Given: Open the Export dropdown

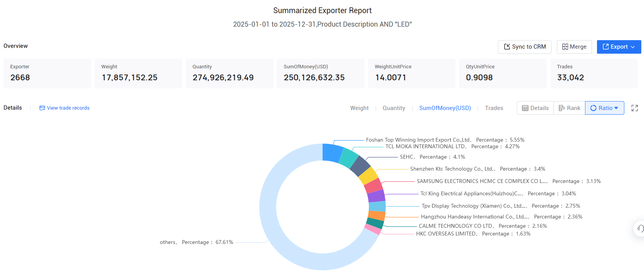Looking at the screenshot, I should click(619, 47).
